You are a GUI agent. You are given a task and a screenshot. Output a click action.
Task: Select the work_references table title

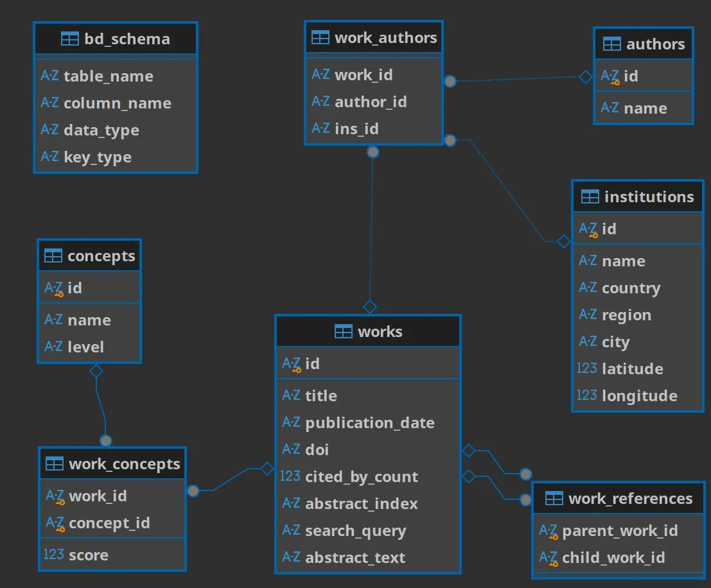[631, 499]
